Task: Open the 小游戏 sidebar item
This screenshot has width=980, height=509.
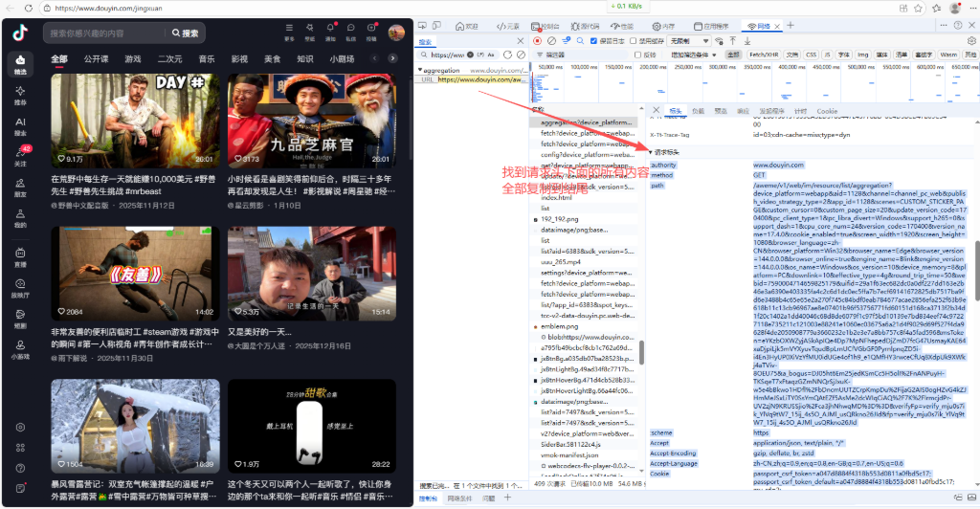Action: point(20,349)
